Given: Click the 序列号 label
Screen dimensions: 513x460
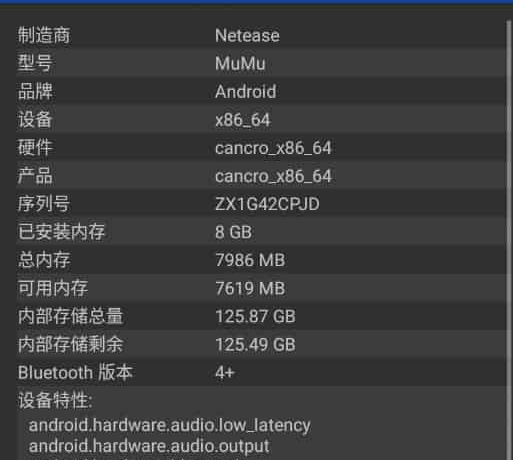Looking at the screenshot, I should point(44,204).
